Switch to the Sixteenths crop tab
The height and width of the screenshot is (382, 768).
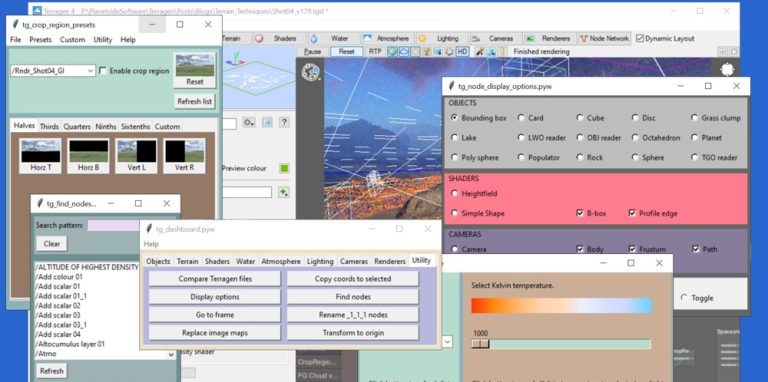tap(135, 126)
